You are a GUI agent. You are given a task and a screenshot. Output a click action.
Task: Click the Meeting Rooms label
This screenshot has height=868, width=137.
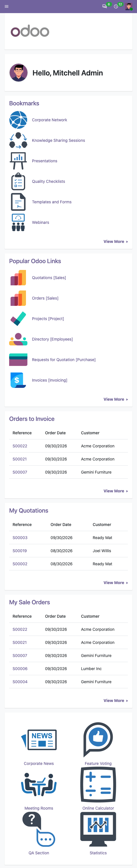point(39,808)
